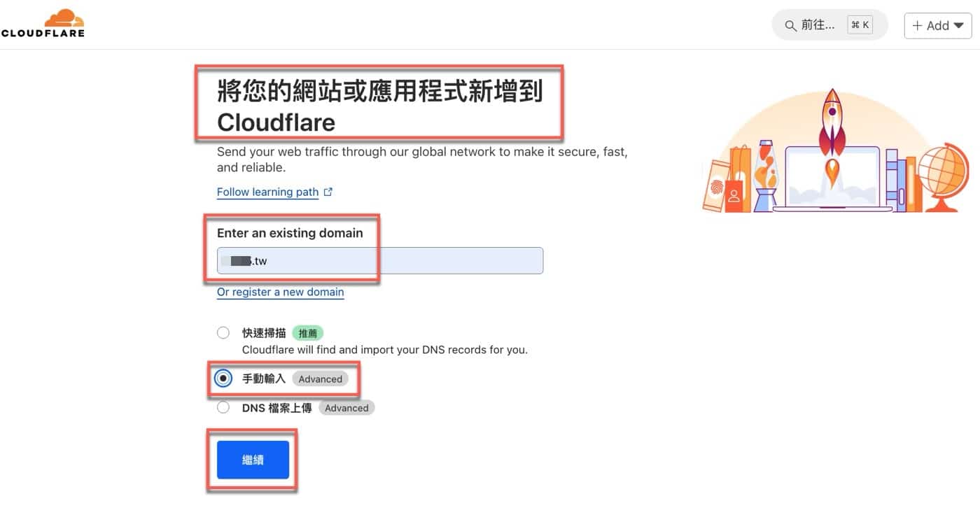This screenshot has height=508, width=980.
Task: Click the Advanced badge beside DNS 檔案上傳
Action: [346, 407]
